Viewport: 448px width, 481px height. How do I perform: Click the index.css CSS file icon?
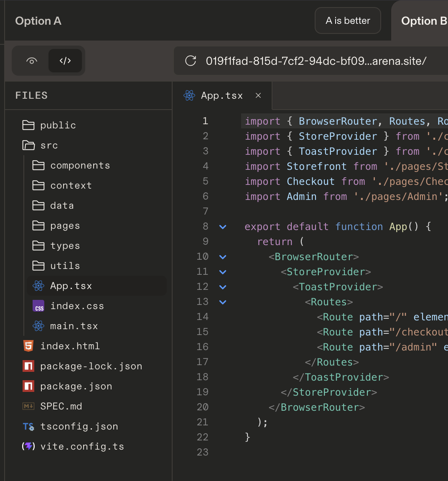[38, 306]
